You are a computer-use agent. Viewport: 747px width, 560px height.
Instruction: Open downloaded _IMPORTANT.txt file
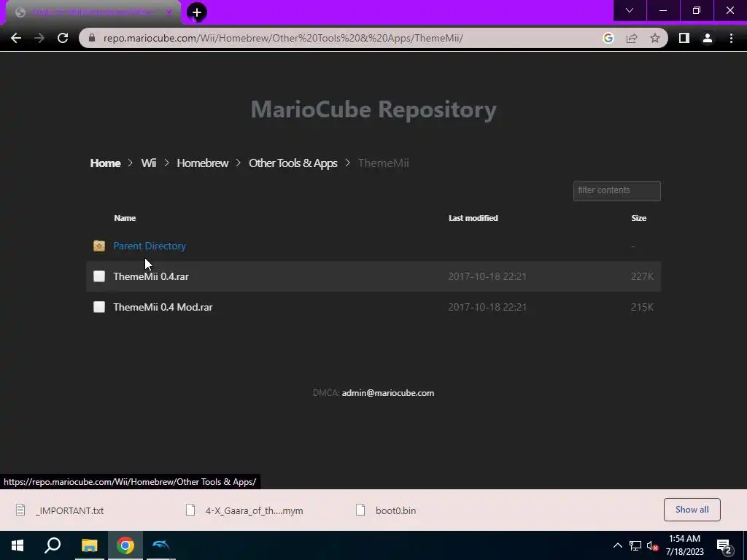click(x=69, y=510)
